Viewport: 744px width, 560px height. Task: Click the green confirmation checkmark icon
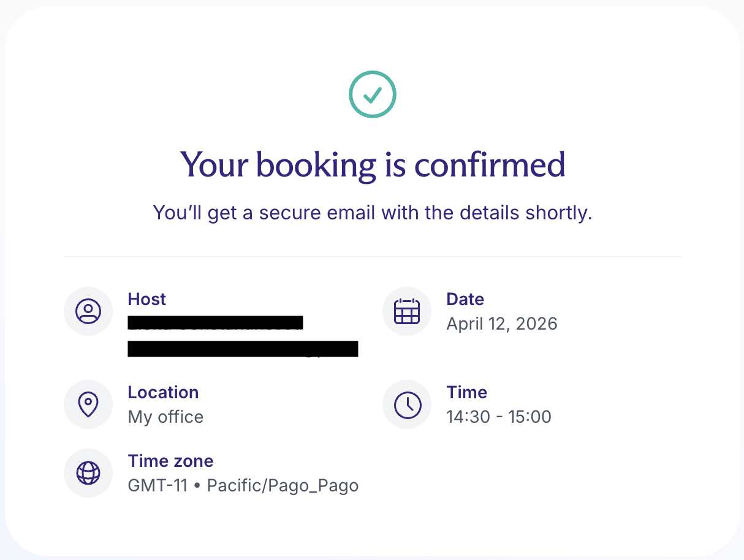[373, 94]
